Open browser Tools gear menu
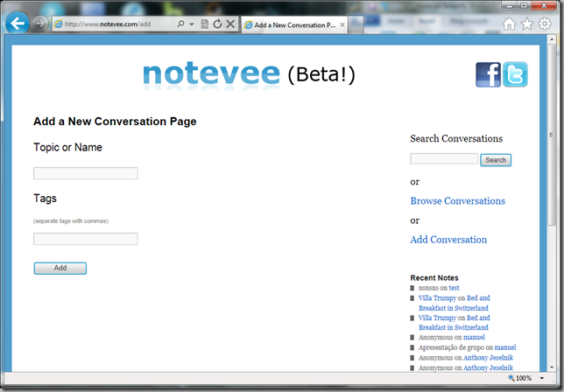 [545, 24]
